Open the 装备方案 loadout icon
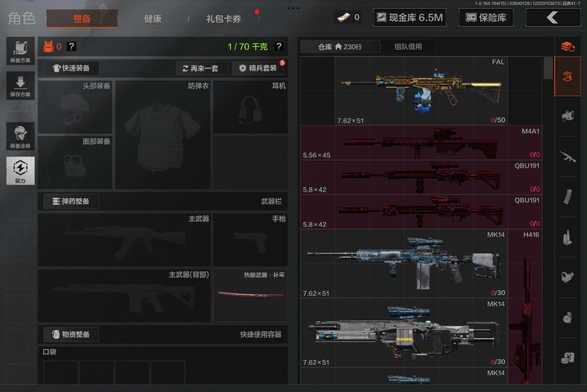 point(20,51)
